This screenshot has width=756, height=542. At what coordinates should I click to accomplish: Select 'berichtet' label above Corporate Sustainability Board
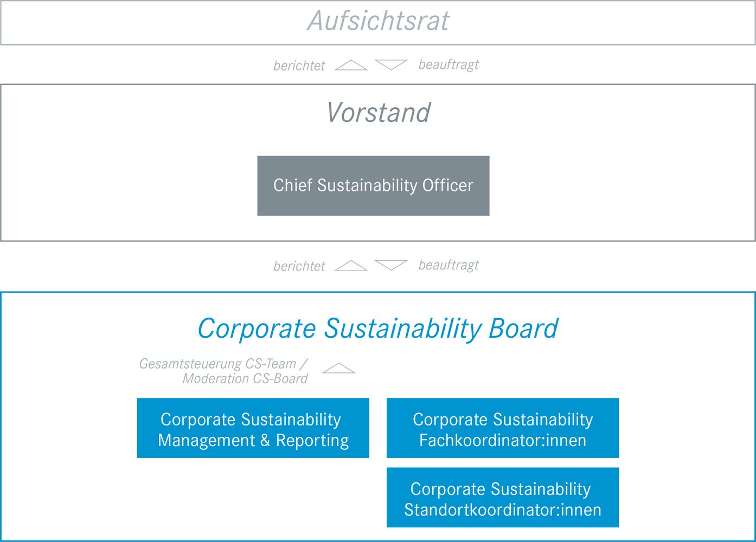(x=299, y=266)
